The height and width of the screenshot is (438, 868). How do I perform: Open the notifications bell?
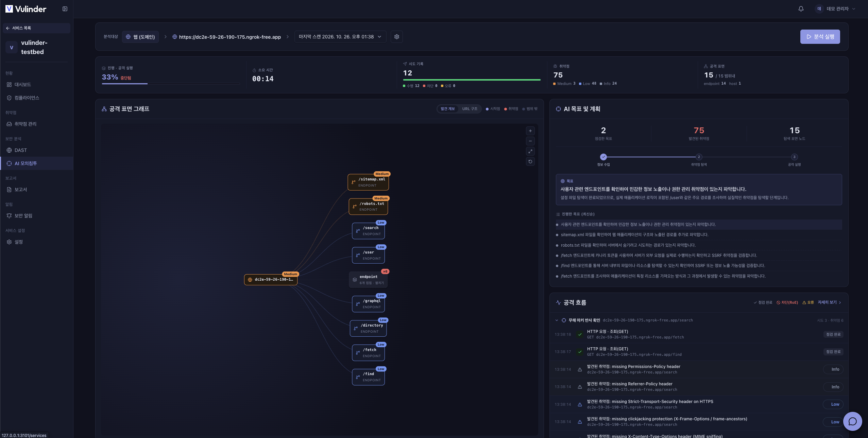[801, 9]
